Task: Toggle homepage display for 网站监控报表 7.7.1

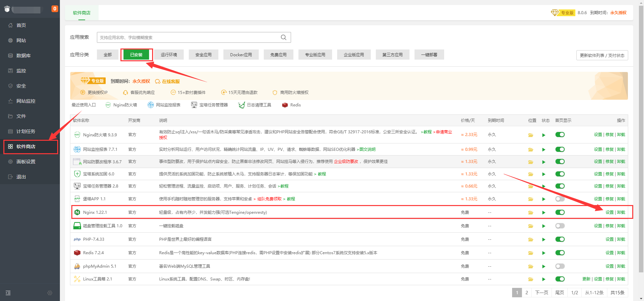Action: click(560, 149)
